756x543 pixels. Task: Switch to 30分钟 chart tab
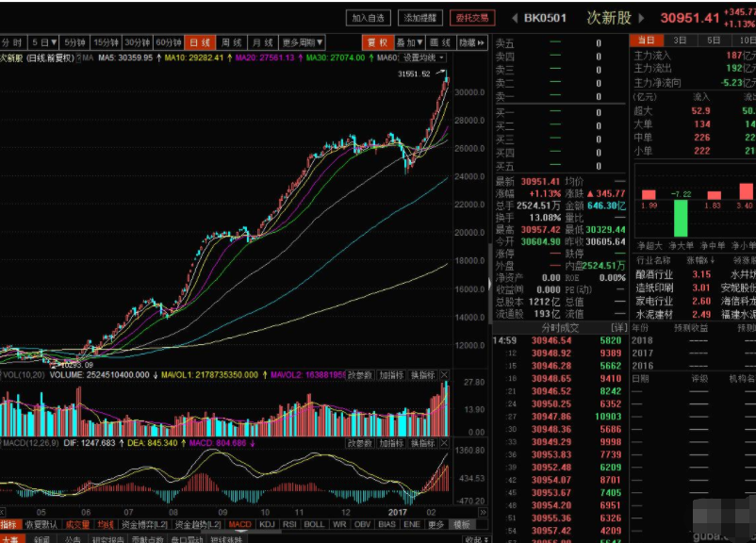[138, 42]
